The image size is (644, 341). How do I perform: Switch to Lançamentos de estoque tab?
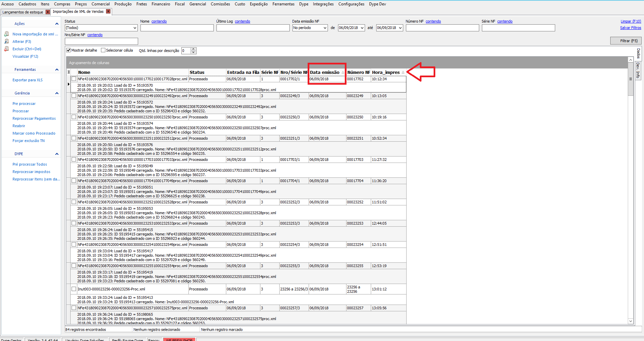point(23,12)
